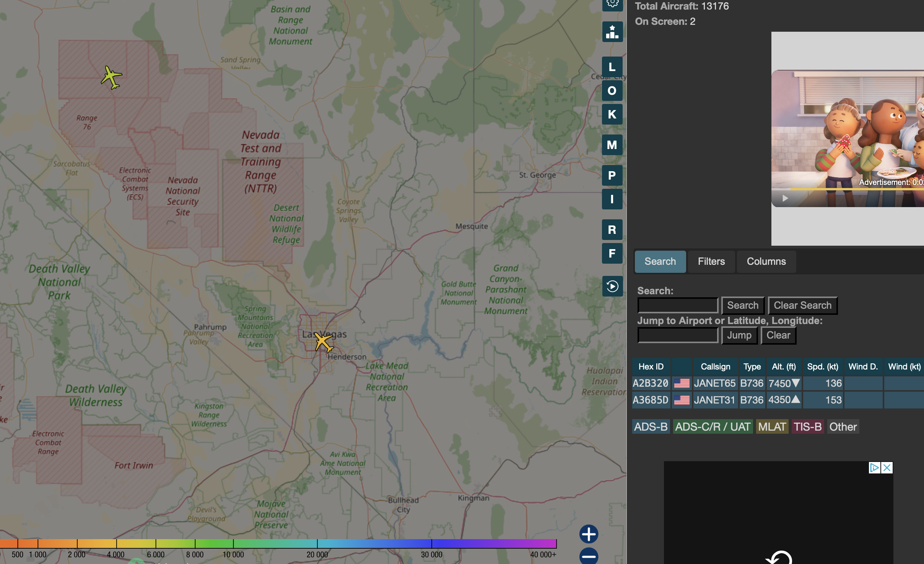Sort by Alt. (ft) column header
The width and height of the screenshot is (924, 564).
784,366
